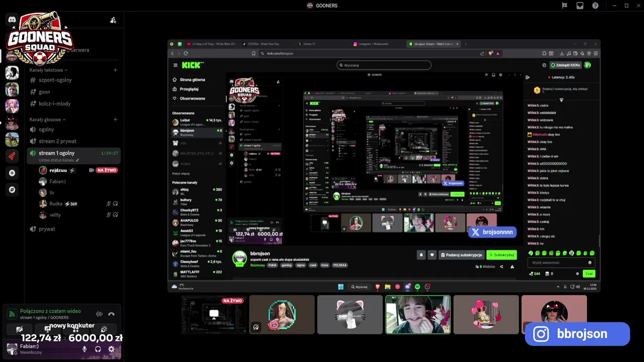This screenshot has width=644, height=362.
Task: Open Discord direct messages home icon
Action: point(12,20)
